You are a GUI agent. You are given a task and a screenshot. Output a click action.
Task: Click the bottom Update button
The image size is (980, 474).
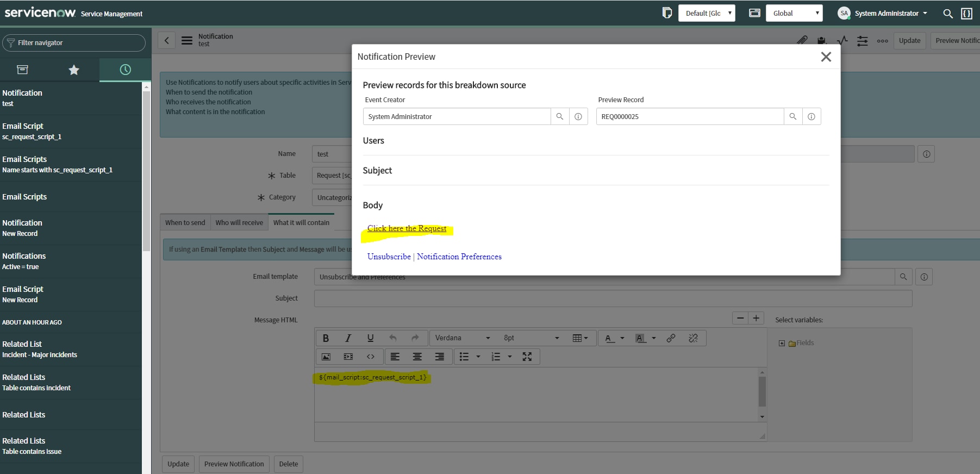pyautogui.click(x=178, y=464)
